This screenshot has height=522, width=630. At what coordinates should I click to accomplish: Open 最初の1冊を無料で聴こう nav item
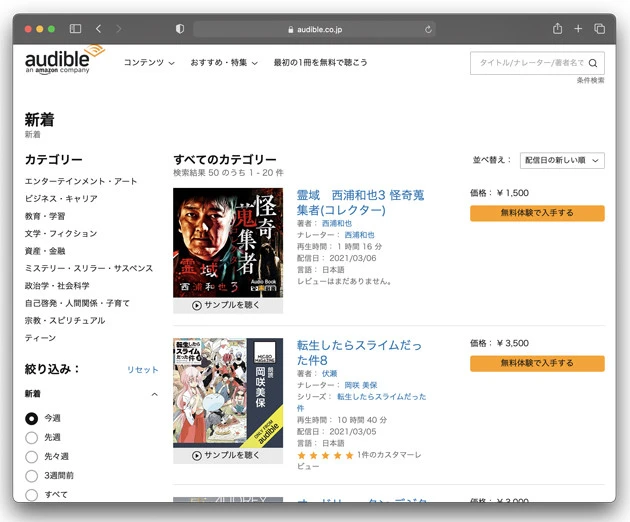coord(320,62)
